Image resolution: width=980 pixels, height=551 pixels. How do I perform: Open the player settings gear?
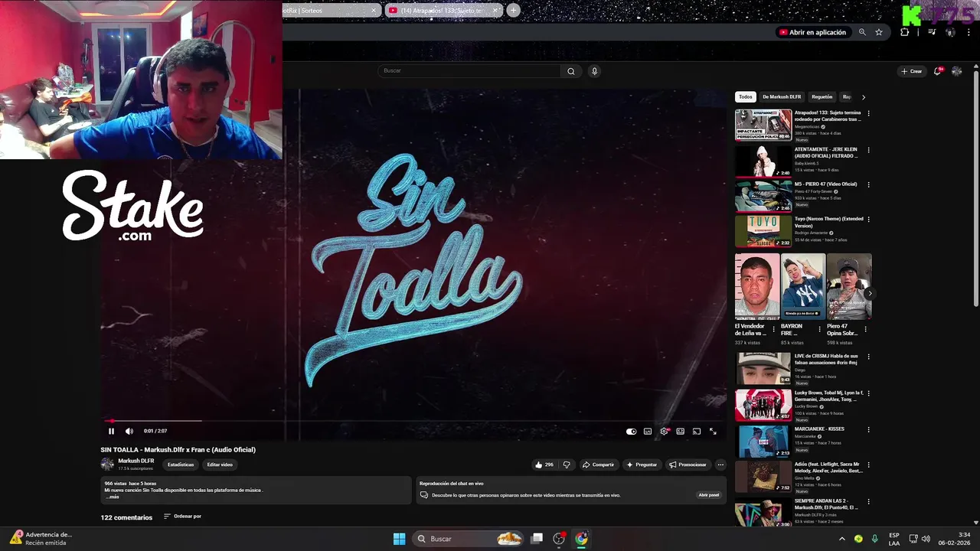664,432
